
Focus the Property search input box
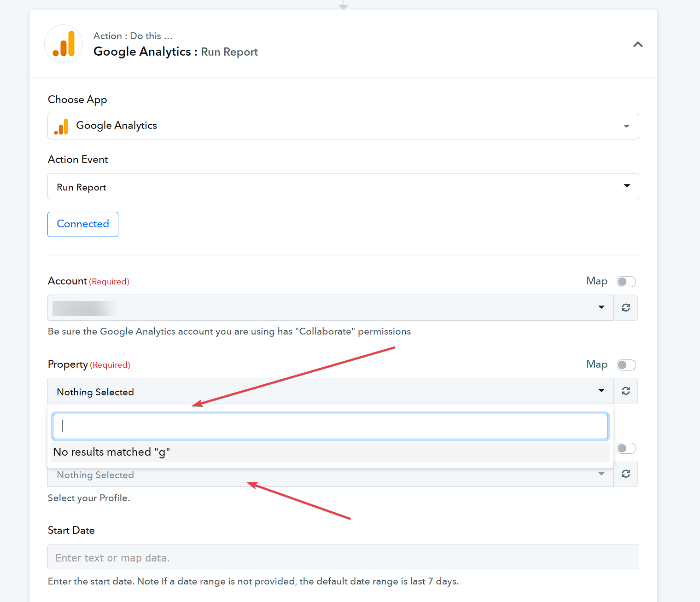331,426
